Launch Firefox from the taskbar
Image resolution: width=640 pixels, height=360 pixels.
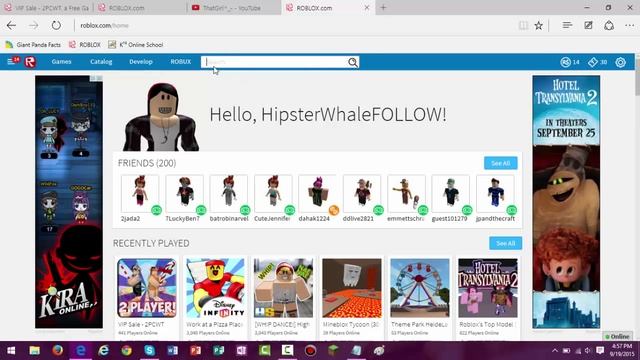click(x=58, y=351)
